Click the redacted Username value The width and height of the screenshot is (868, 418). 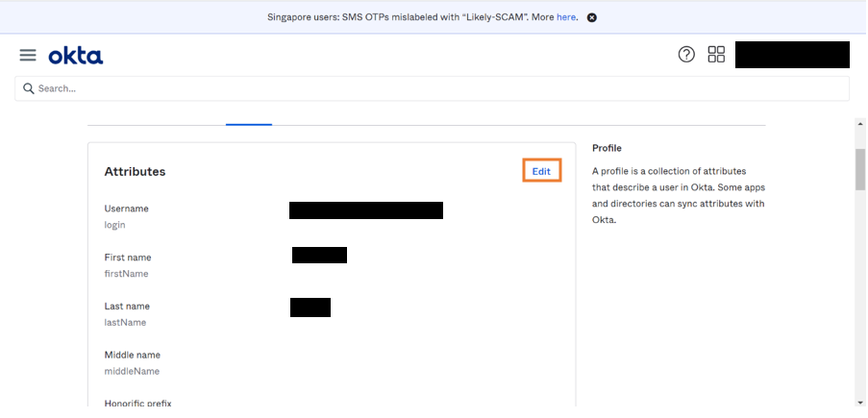tap(365, 210)
